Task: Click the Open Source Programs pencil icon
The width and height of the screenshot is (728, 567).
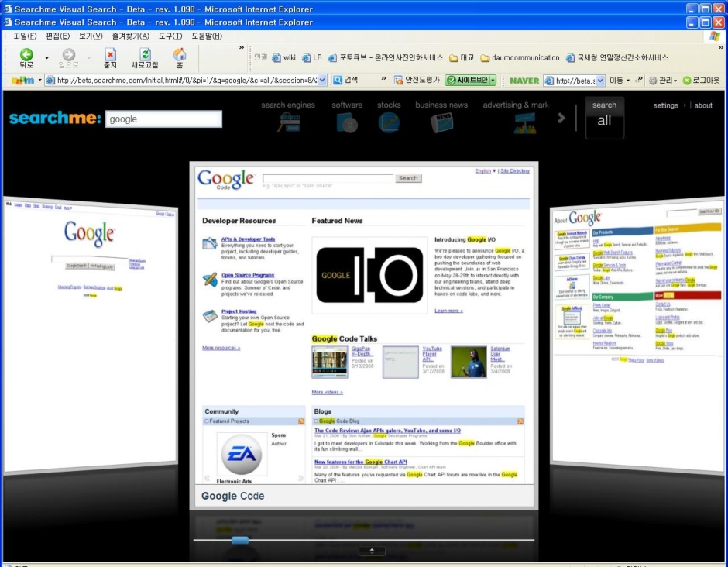Action: coord(210,279)
